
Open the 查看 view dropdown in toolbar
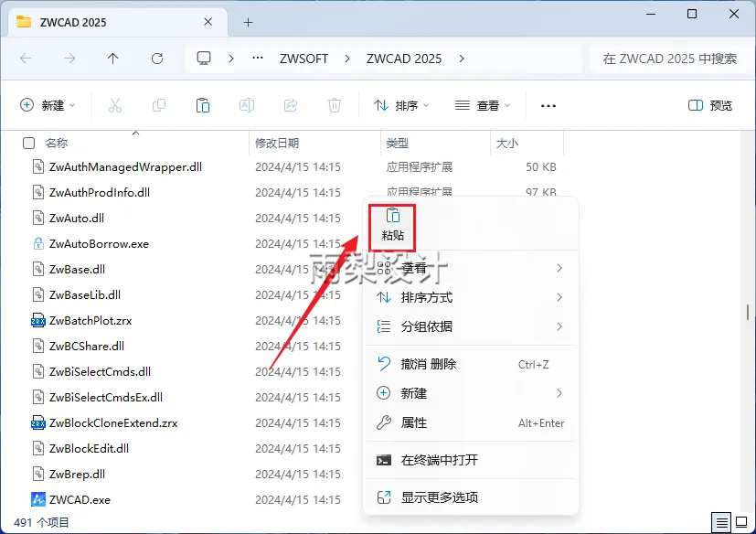click(x=483, y=105)
